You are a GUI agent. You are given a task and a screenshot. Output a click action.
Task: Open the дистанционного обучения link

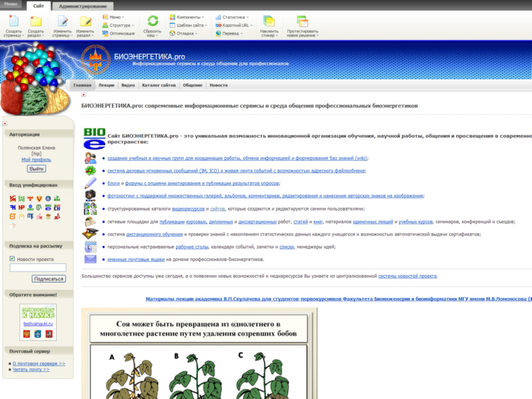154,234
